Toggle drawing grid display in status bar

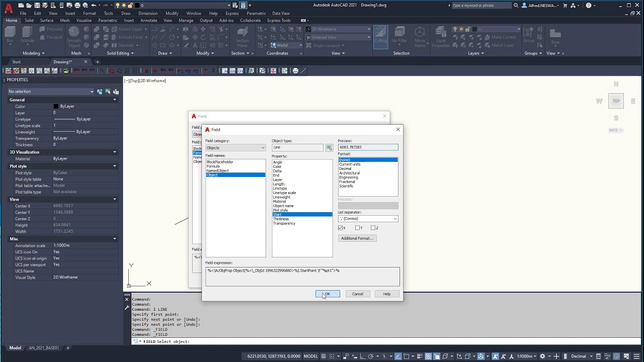click(x=324, y=356)
